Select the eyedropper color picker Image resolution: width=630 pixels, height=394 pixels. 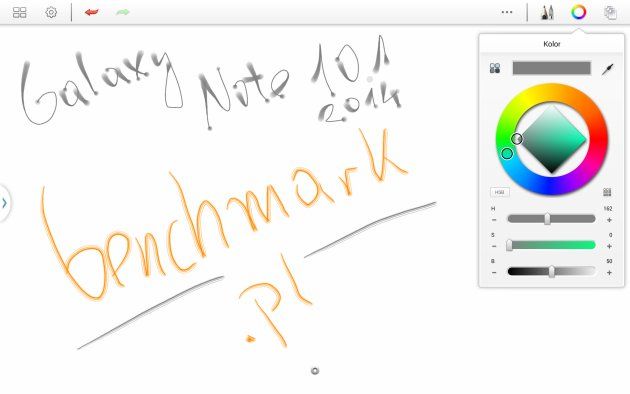click(608, 69)
